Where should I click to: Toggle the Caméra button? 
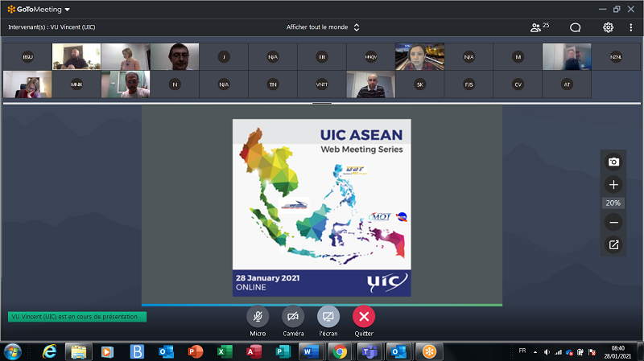pos(293,317)
